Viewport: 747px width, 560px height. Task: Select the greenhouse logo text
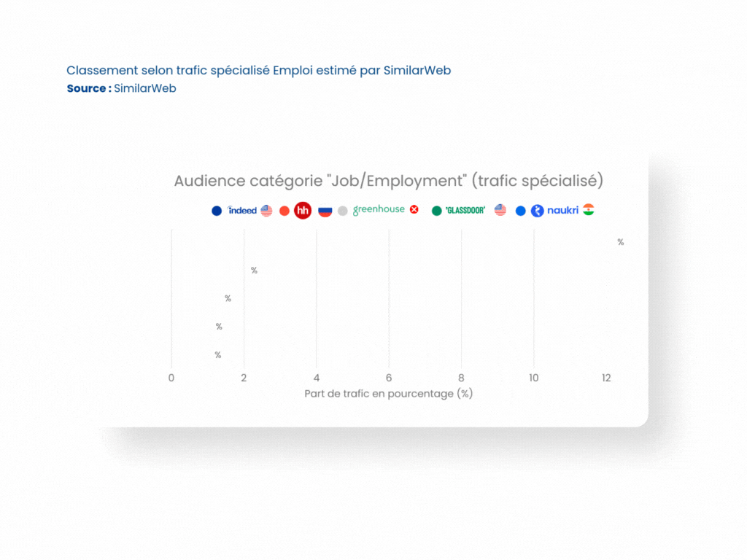coord(379,209)
